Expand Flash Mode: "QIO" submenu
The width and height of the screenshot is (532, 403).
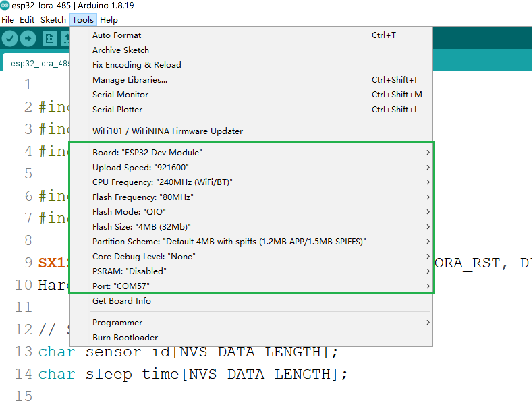(251, 212)
